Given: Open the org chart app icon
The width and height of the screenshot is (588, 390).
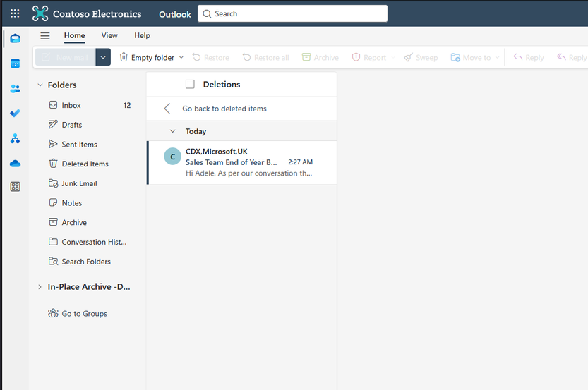Looking at the screenshot, I should [16, 139].
